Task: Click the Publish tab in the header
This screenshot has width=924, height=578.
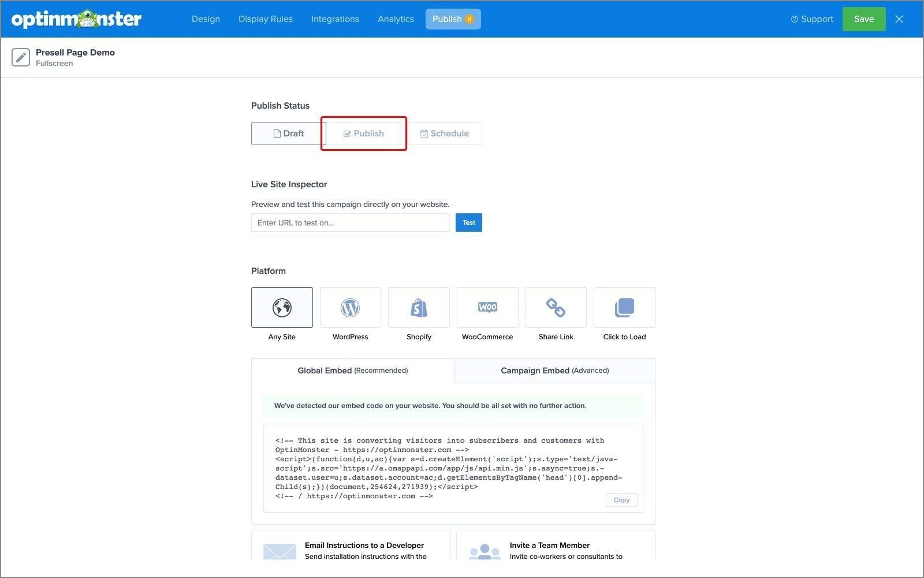Action: pos(453,19)
